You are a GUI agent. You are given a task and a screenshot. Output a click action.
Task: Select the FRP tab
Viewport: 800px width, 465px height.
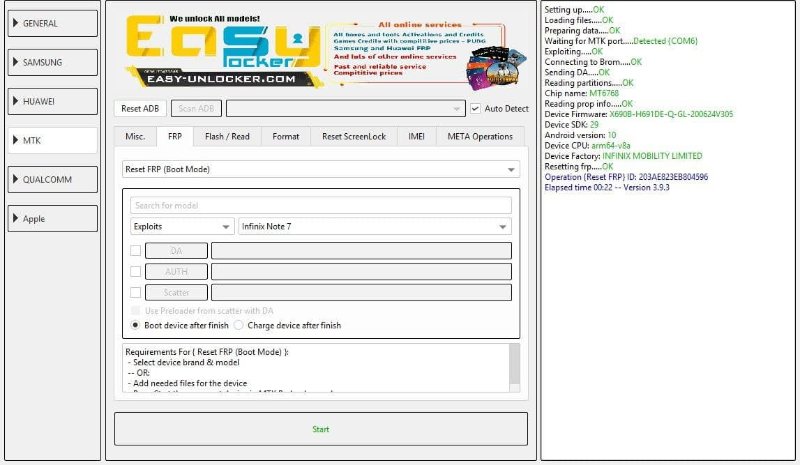[x=175, y=137]
